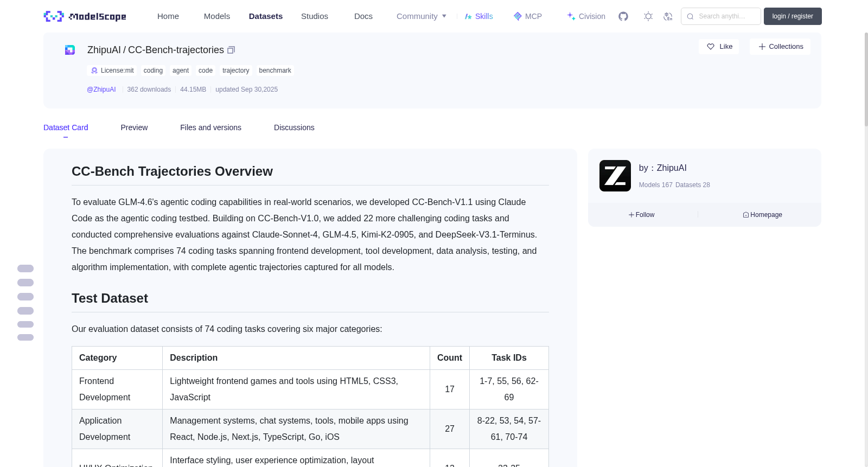Click the Application Development table cell
This screenshot has width=868, height=467.
117,429
